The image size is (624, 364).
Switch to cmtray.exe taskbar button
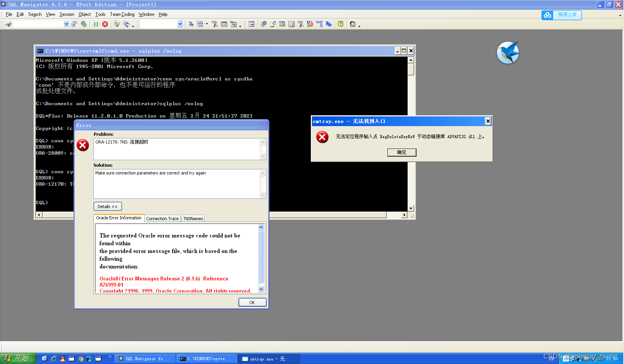tap(269, 359)
